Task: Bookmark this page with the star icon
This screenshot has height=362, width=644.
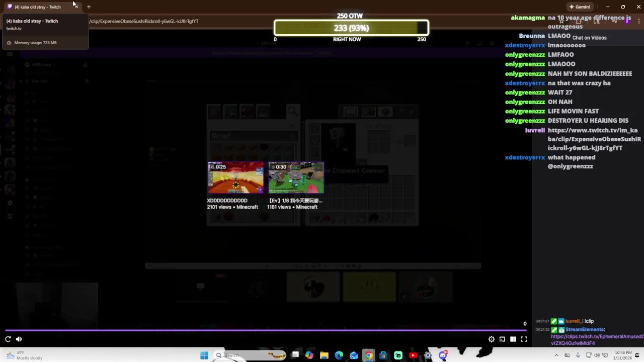Action: pyautogui.click(x=561, y=22)
